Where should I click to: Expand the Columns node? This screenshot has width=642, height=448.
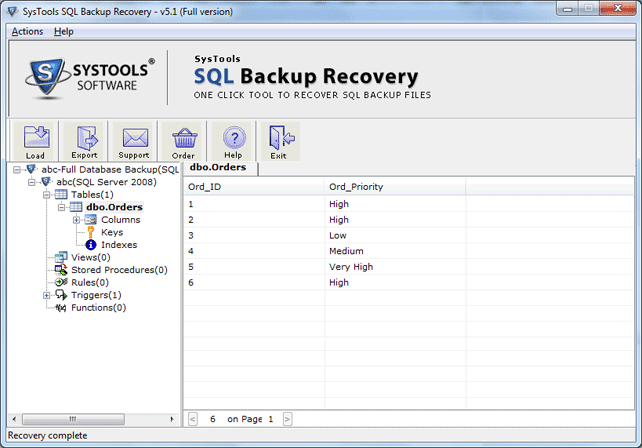click(x=76, y=220)
